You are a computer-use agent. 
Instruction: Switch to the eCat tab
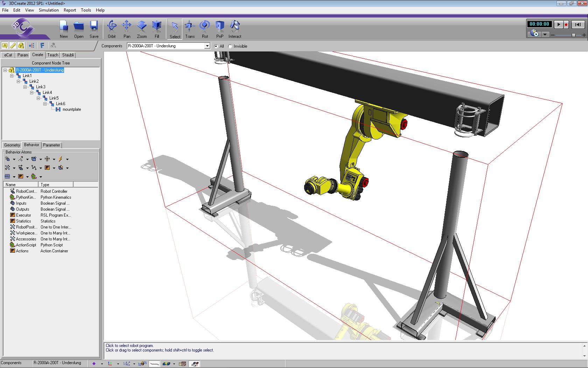point(8,55)
